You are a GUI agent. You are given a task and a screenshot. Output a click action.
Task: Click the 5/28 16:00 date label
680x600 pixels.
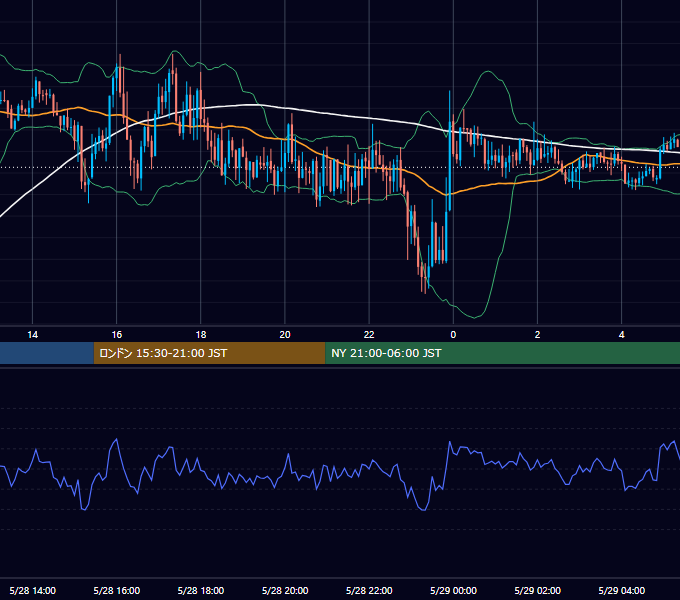pyautogui.click(x=117, y=590)
